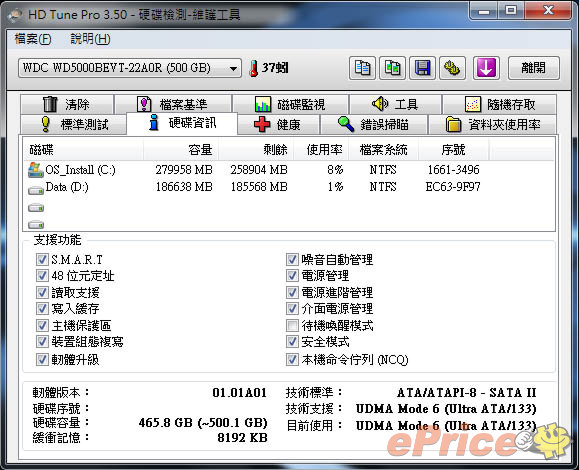Click the blue floppy disk save icon
Image resolution: width=579 pixels, height=470 pixels.
point(422,68)
